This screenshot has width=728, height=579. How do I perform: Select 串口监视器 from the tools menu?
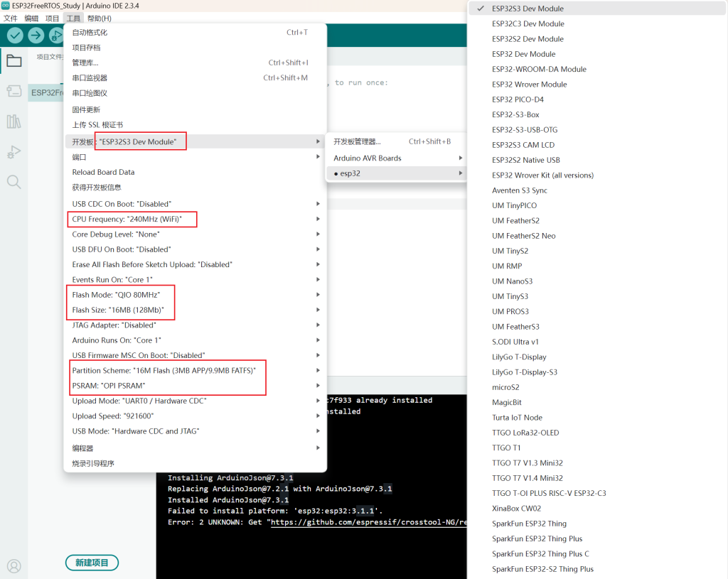90,77
